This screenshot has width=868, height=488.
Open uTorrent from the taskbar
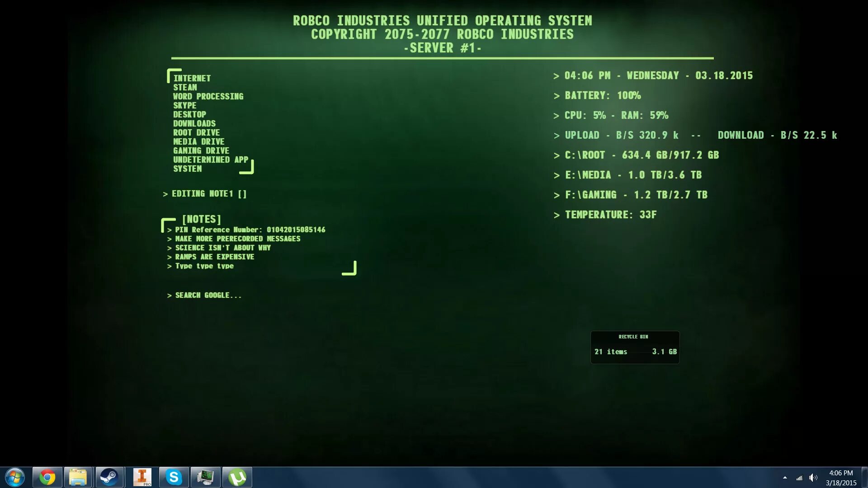(237, 477)
